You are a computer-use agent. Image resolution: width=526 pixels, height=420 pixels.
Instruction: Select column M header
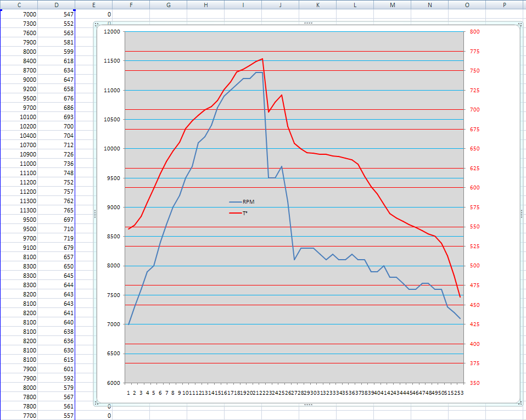click(x=393, y=5)
